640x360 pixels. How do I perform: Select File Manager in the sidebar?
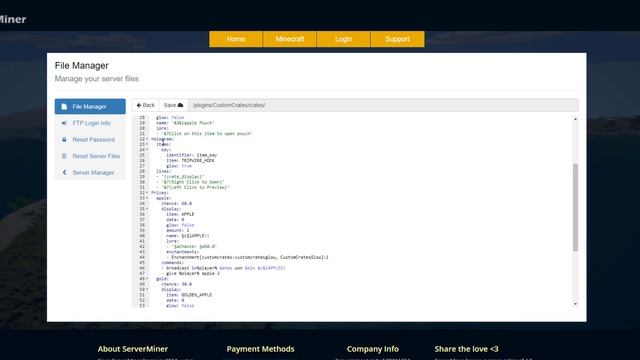pos(90,107)
